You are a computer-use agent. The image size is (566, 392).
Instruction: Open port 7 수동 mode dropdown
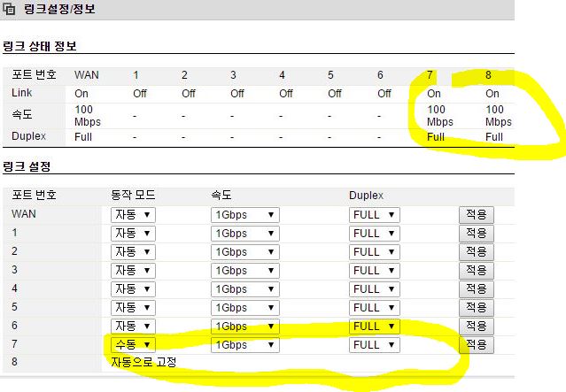(133, 345)
